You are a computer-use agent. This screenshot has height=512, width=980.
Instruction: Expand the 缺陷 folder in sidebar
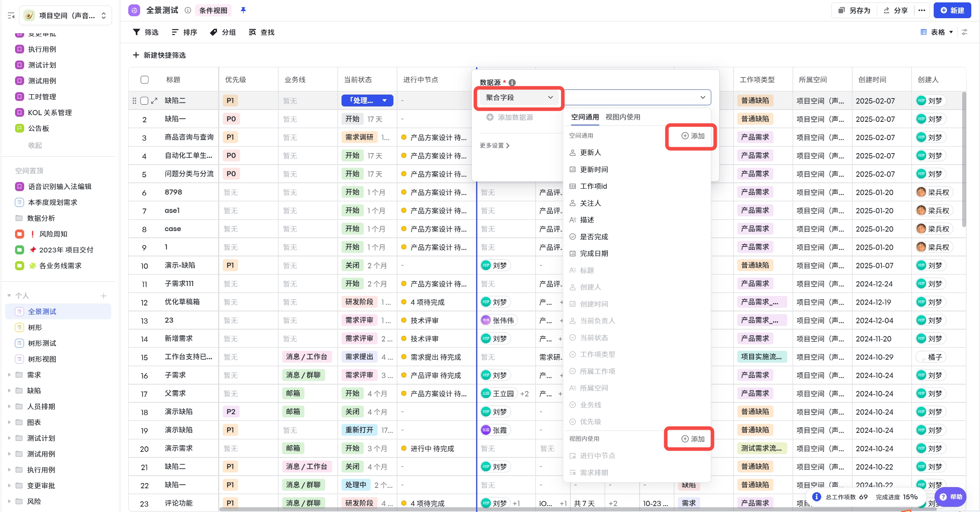9,391
